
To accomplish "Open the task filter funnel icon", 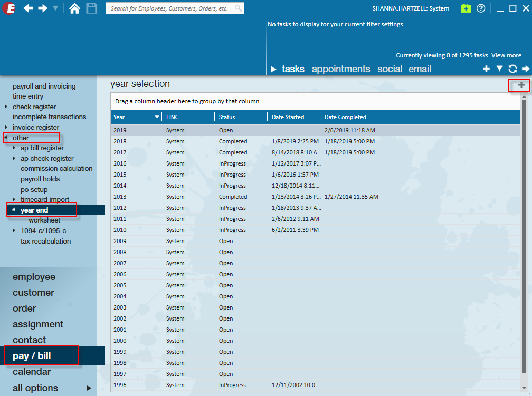I will pyautogui.click(x=499, y=69).
